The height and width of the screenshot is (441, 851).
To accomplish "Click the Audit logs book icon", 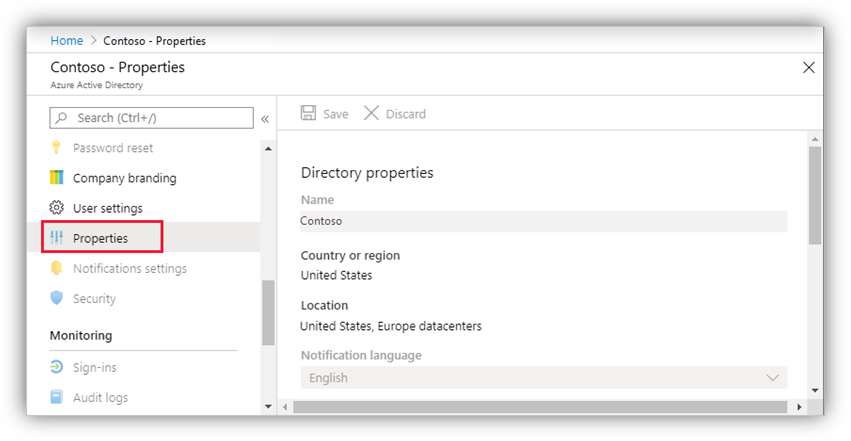I will (56, 397).
